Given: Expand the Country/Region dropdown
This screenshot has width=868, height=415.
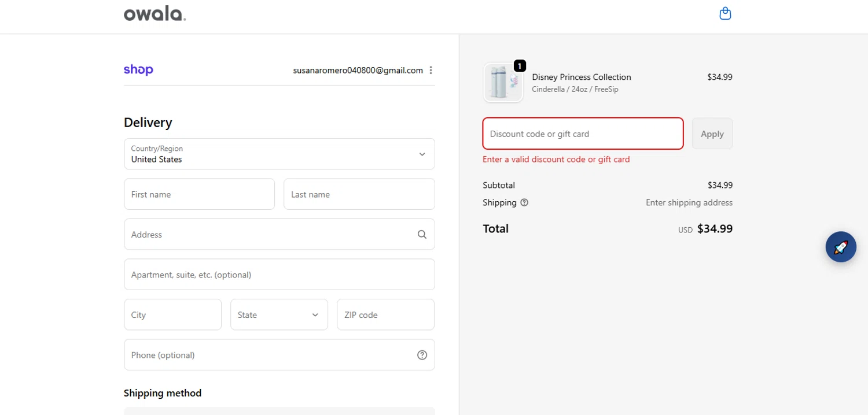Looking at the screenshot, I should (279, 154).
